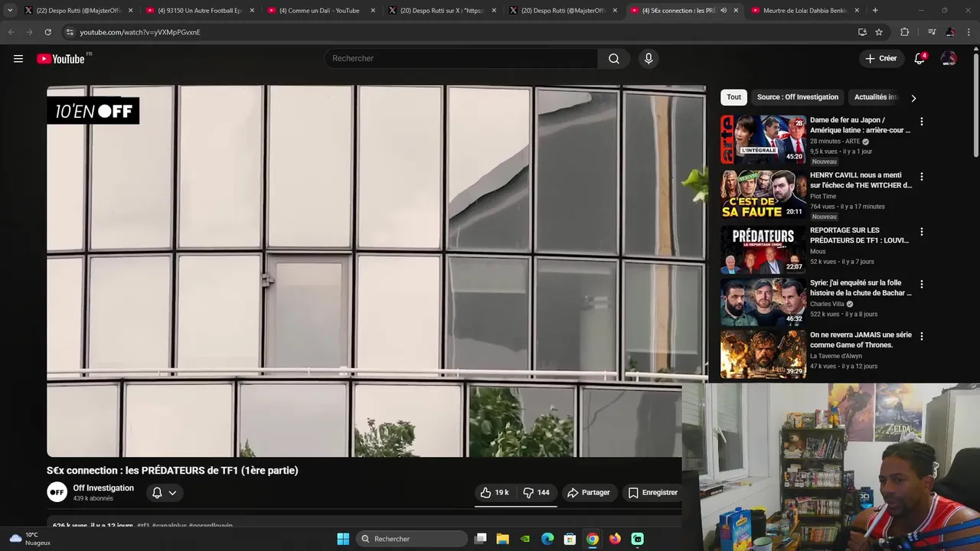
Task: Start voice search with microphone icon
Action: point(648,59)
